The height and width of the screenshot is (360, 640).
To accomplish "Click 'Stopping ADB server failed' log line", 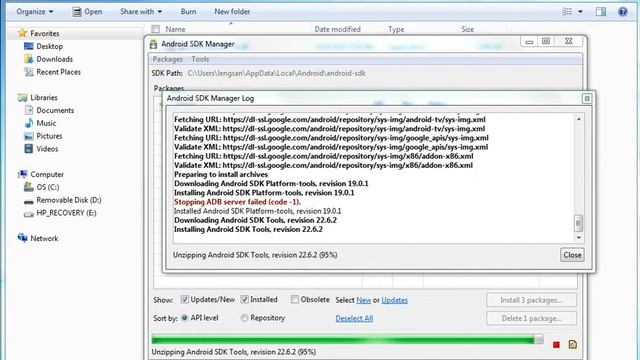I will coord(237,202).
